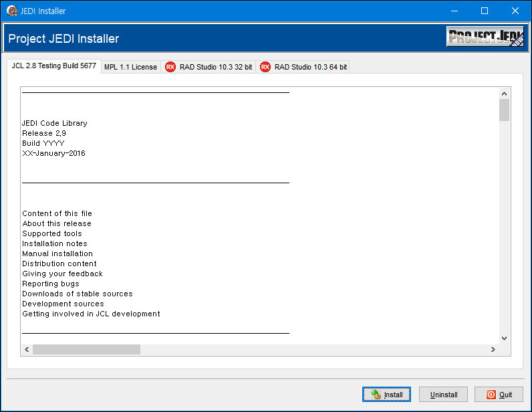Click the horizontal scrollbar left arrow
The width and height of the screenshot is (532, 412).
(27, 350)
